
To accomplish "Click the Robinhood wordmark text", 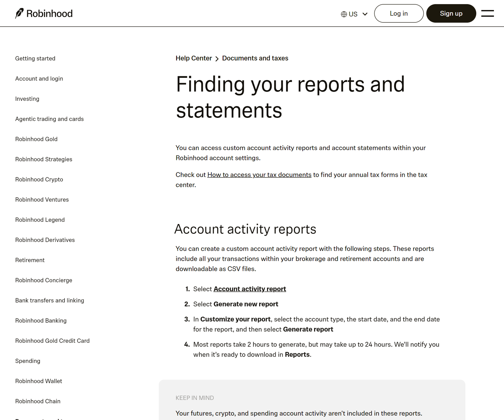I will 49,14.
